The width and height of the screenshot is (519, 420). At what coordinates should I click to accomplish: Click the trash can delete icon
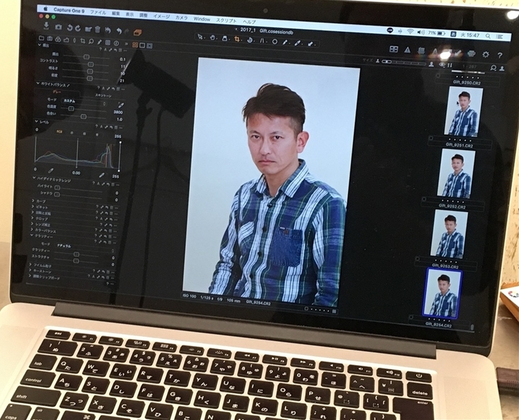pos(98,29)
